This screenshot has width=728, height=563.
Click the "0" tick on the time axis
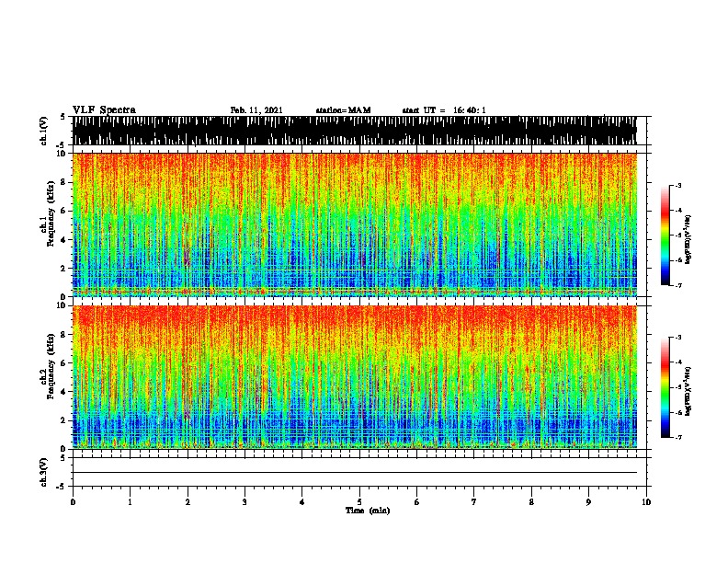73,502
